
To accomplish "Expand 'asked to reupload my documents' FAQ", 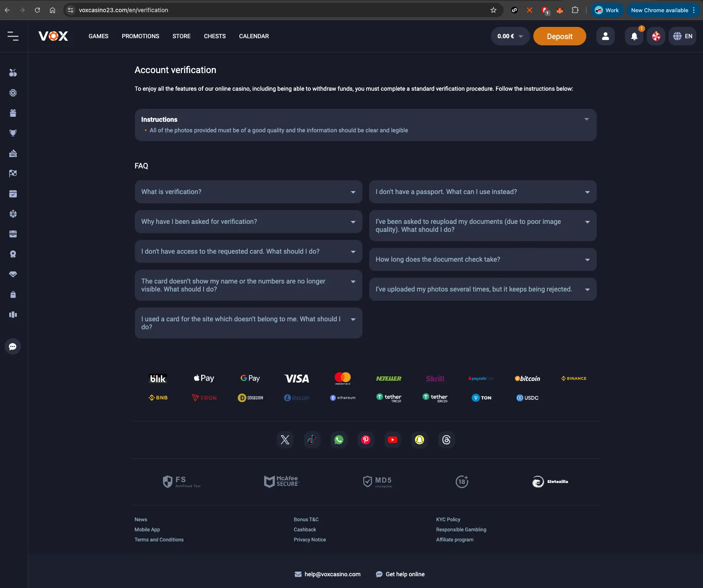I will pos(483,226).
